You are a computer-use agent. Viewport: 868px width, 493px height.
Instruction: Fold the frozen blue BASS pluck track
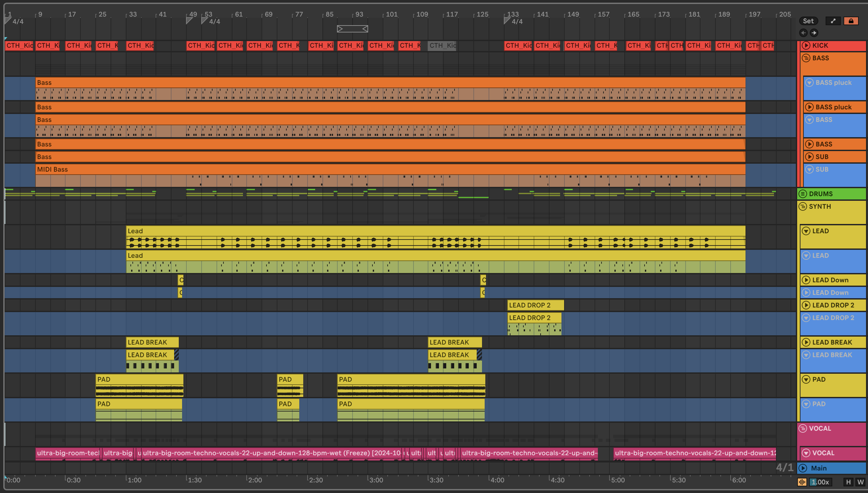pos(809,82)
